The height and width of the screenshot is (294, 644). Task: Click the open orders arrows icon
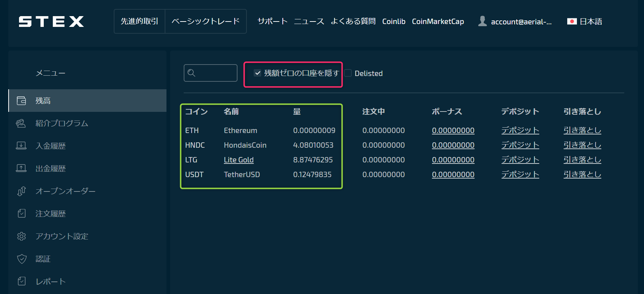[x=22, y=191]
